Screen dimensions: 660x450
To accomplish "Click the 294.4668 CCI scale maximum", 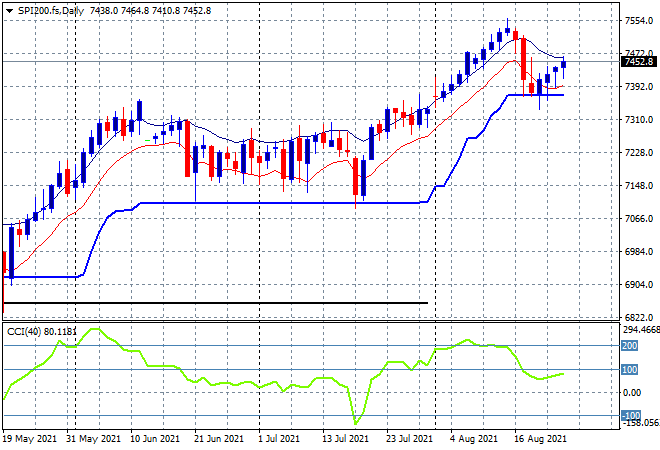I will coord(641,330).
